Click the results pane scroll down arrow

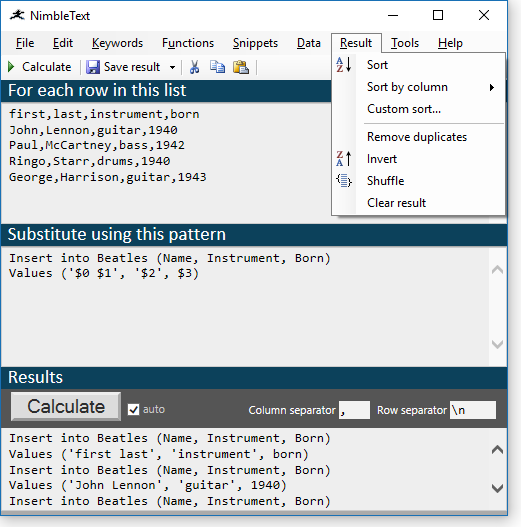click(x=497, y=488)
